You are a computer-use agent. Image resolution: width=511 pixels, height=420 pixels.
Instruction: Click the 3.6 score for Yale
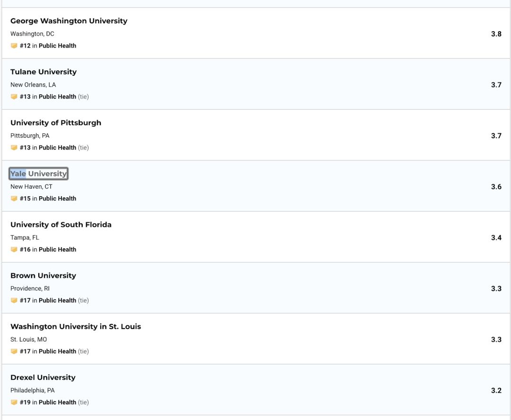(496, 187)
